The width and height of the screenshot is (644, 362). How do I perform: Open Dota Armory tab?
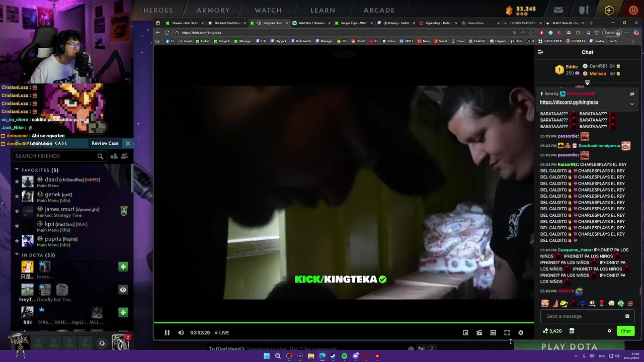click(213, 10)
